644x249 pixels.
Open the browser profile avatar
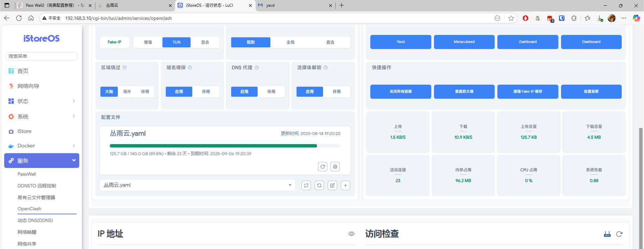[611, 18]
